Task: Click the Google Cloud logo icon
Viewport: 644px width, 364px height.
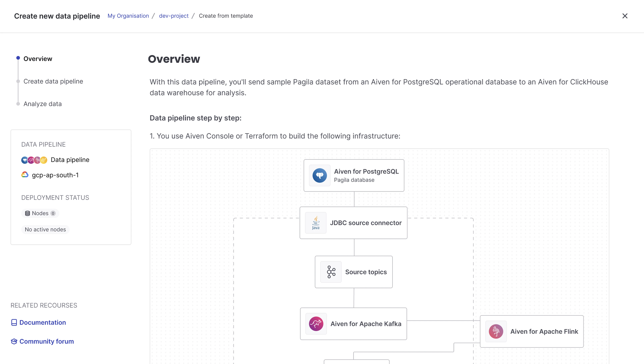Action: (x=25, y=174)
